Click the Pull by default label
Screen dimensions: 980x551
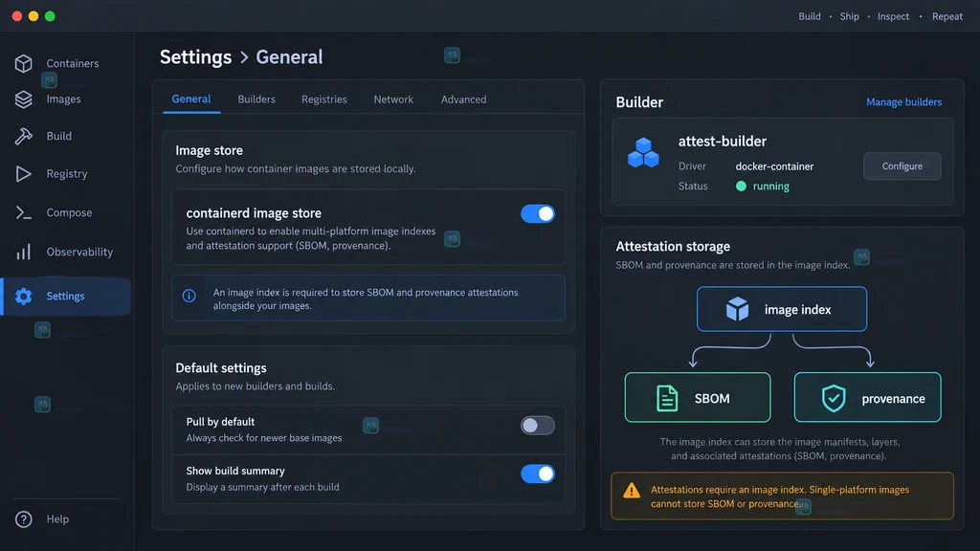[221, 422]
